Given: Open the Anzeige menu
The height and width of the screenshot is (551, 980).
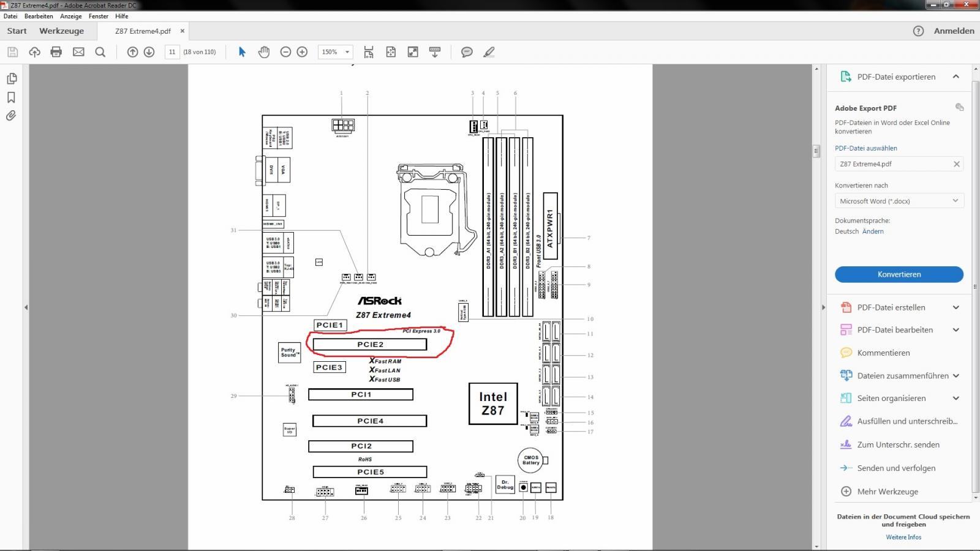Looking at the screenshot, I should 71,17.
